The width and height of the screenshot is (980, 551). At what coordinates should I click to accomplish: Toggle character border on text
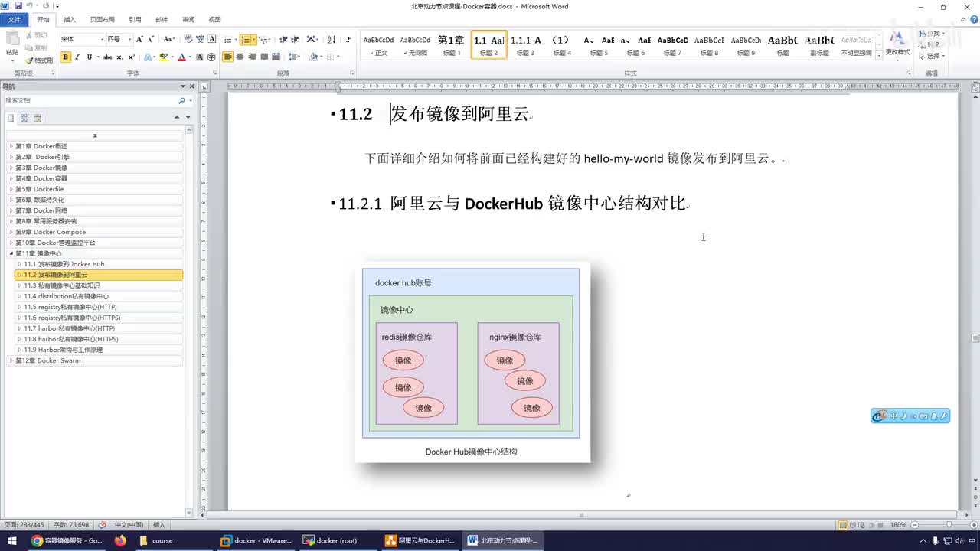(x=212, y=39)
